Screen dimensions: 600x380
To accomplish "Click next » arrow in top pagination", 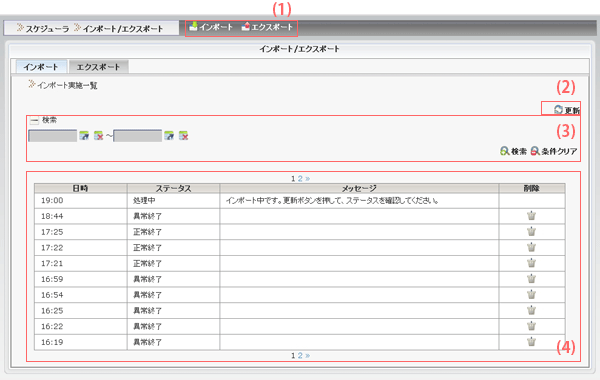I will pos(308,179).
